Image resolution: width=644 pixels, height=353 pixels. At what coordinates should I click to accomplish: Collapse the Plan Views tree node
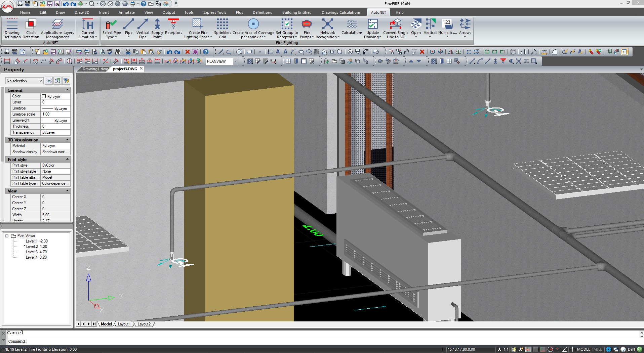tap(7, 236)
